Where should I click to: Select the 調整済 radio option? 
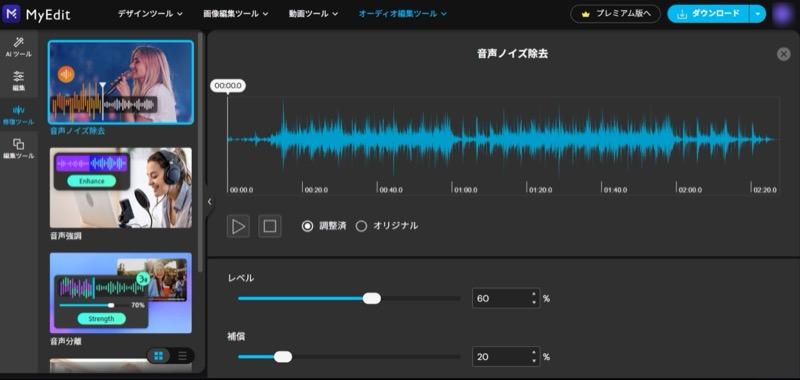coord(307,226)
